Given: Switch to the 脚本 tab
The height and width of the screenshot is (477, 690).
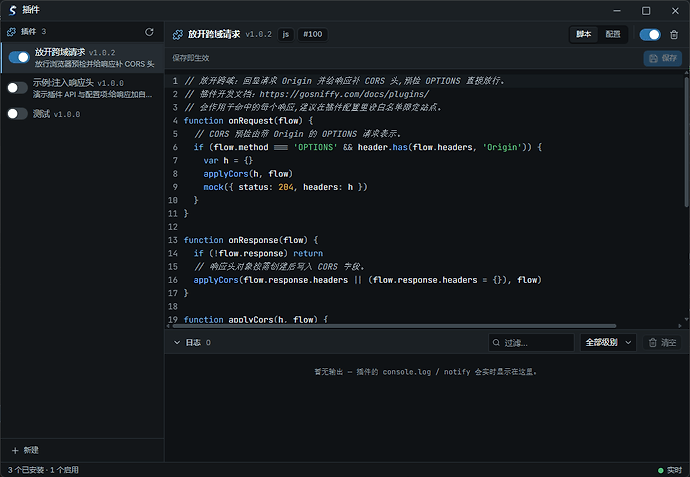Looking at the screenshot, I should pos(584,34).
